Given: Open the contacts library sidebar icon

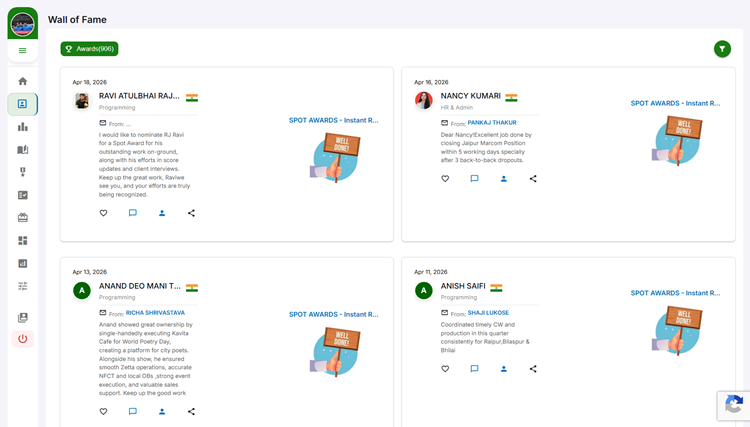Looking at the screenshot, I should click(22, 318).
